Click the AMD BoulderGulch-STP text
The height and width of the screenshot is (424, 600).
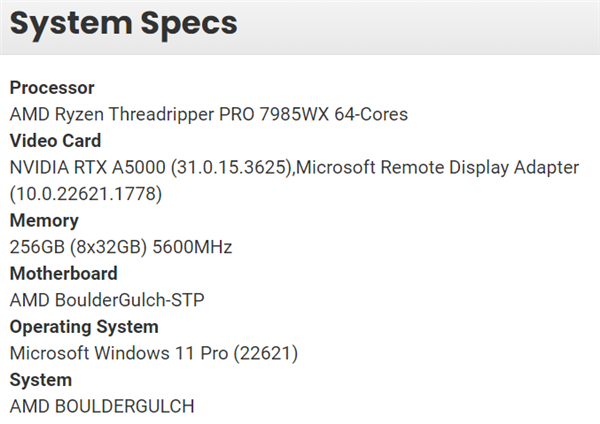[x=107, y=300]
